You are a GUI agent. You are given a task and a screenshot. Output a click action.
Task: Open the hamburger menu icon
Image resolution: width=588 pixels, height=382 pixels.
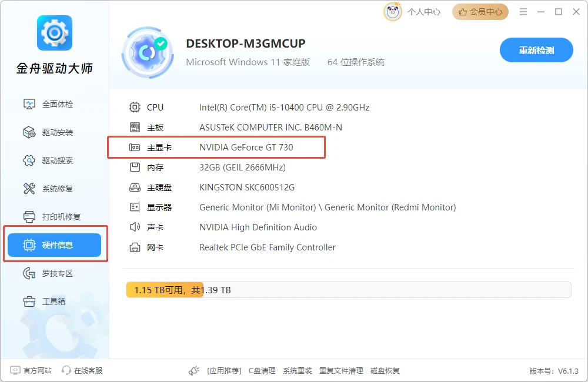[523, 12]
